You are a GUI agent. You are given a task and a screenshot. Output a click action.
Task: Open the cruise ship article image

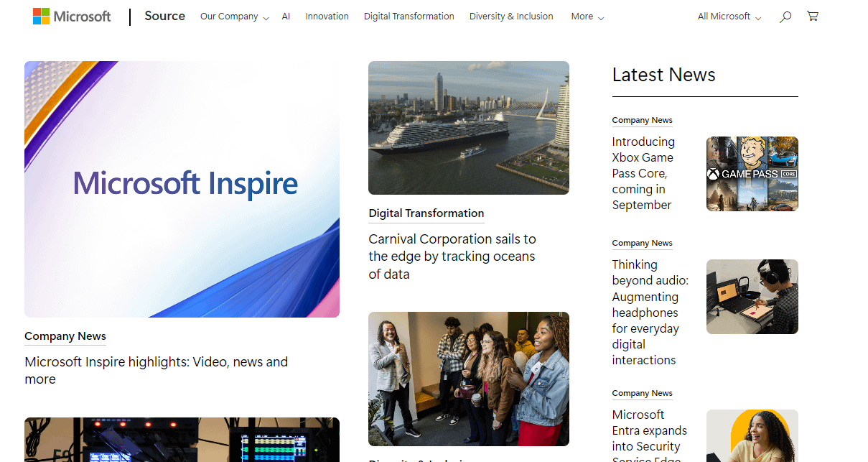(x=469, y=128)
